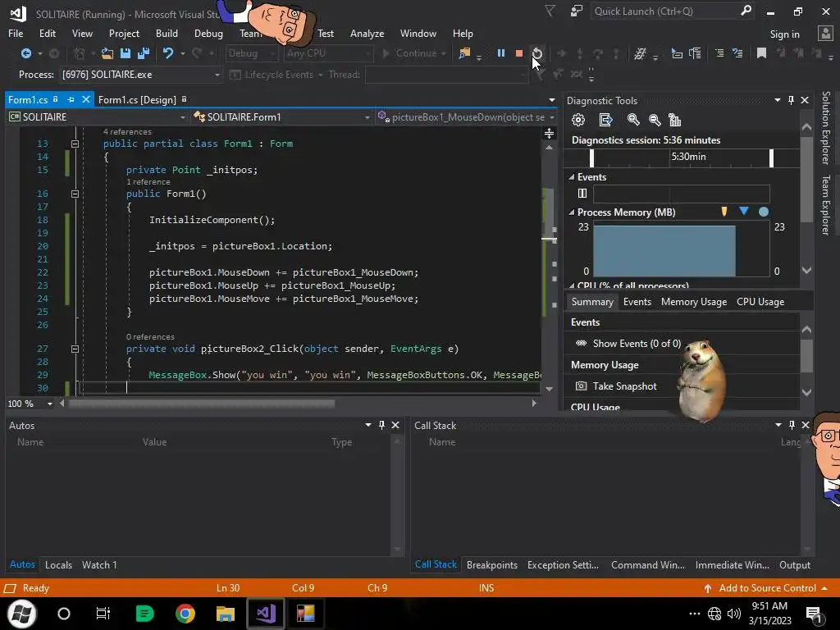Comment out the selected lines
This screenshot has width=840, height=630.
point(719,53)
